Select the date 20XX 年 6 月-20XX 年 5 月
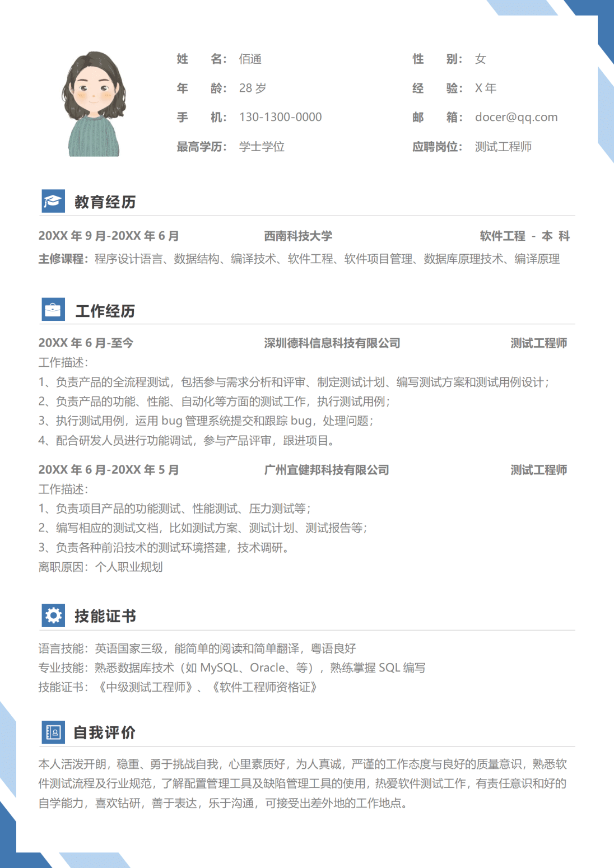The image size is (614, 868). pyautogui.click(x=109, y=470)
